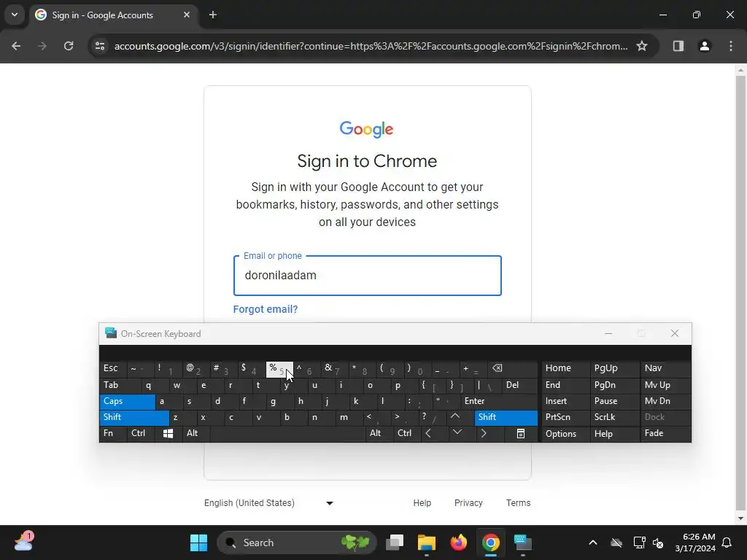Close the Sign in - Google Accounts tab
The width and height of the screenshot is (747, 560).
187,15
